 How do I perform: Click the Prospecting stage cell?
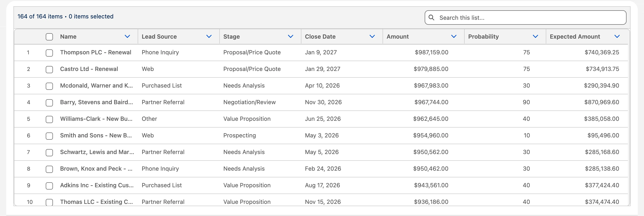[239, 135]
